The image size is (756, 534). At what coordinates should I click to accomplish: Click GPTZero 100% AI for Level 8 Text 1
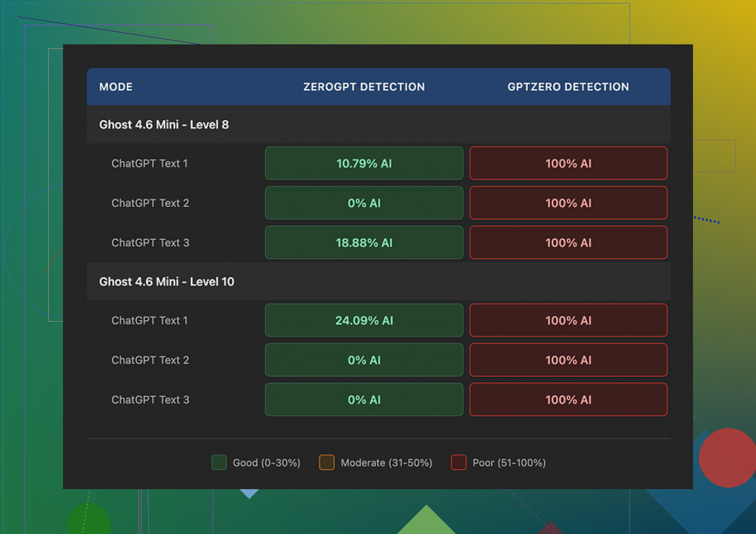[x=568, y=164]
